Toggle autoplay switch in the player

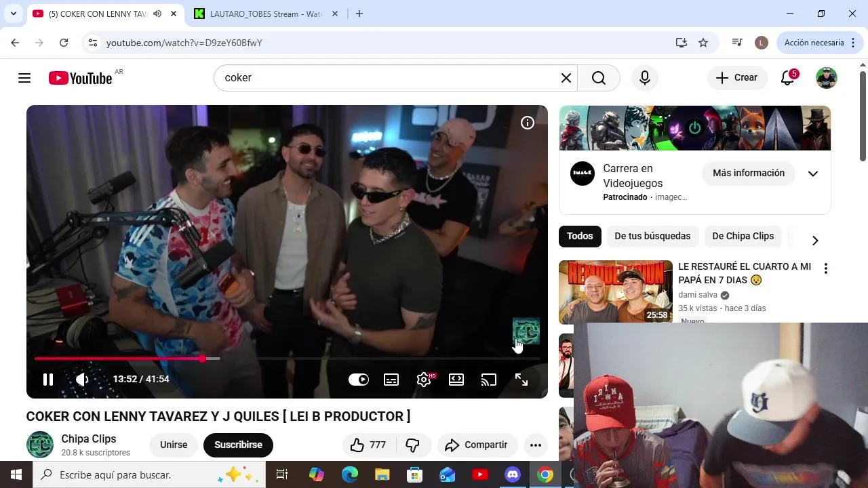[x=359, y=380]
